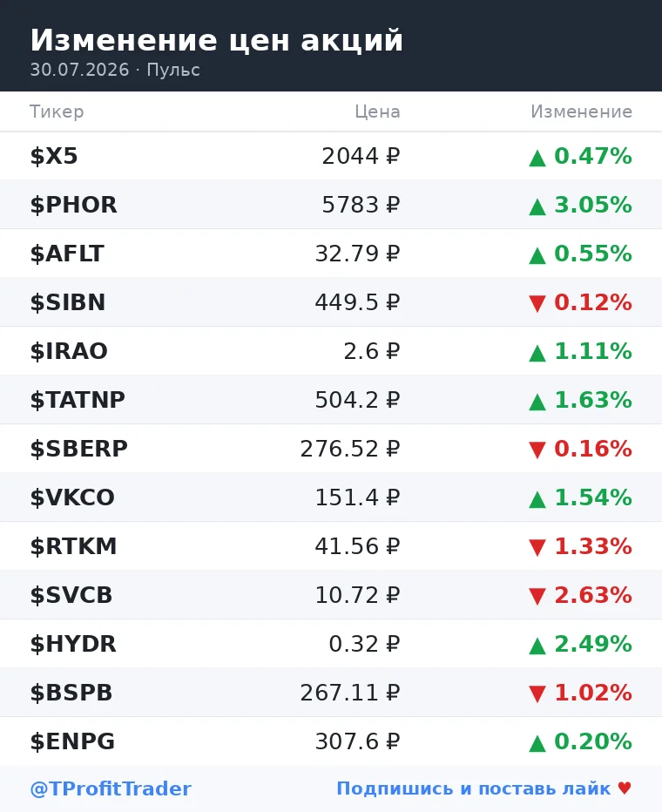This screenshot has width=662, height=812.
Task: Click the 'Изменение' column header
Action: 581,112
